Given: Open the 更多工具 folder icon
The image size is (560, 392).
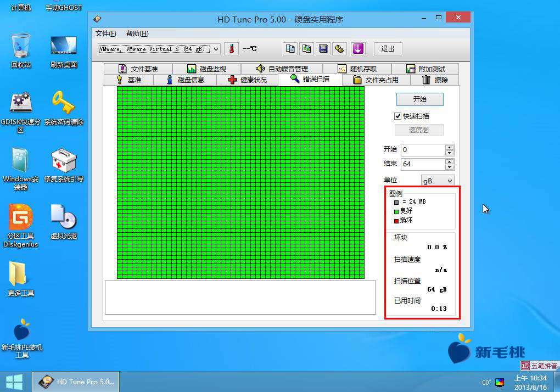Looking at the screenshot, I should [x=21, y=279].
